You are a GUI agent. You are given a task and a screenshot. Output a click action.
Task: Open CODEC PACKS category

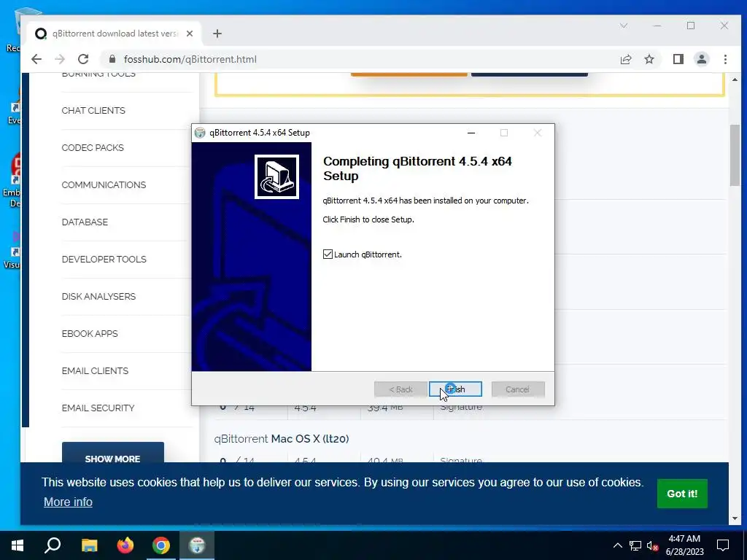click(x=93, y=147)
